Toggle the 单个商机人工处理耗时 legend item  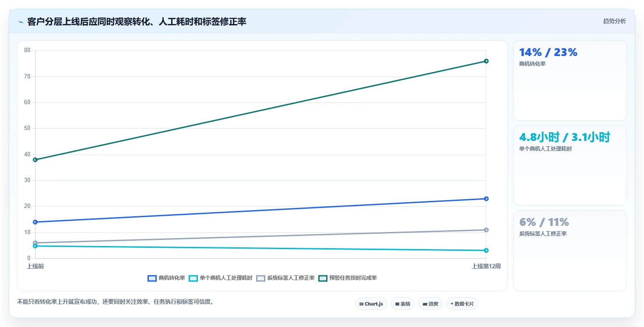point(221,278)
